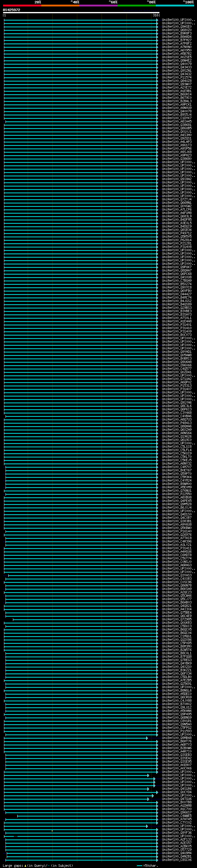This screenshot has width=197, height=868.
Task: Open hit UniRef100_B7FM27
Action: [x=176, y=40]
